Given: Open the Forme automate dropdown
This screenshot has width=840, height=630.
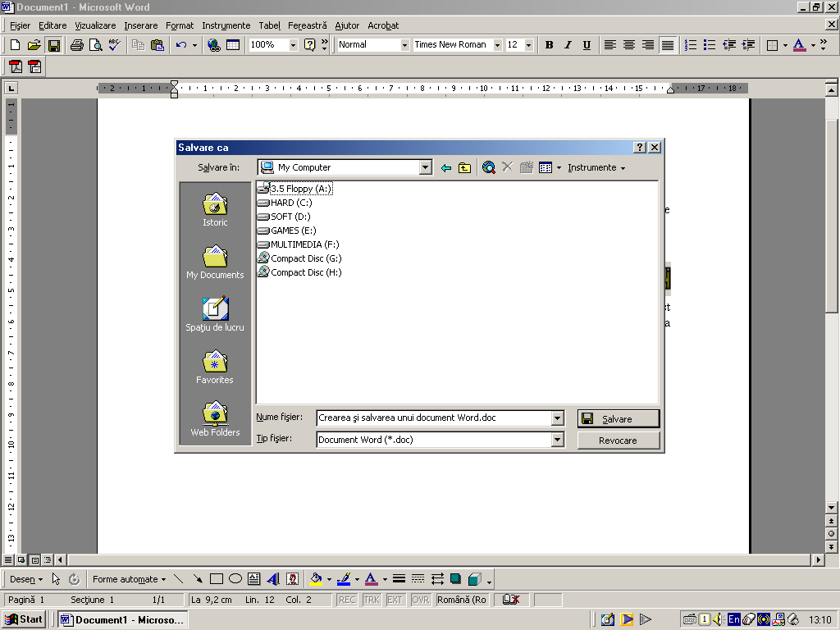Looking at the screenshot, I should (129, 579).
